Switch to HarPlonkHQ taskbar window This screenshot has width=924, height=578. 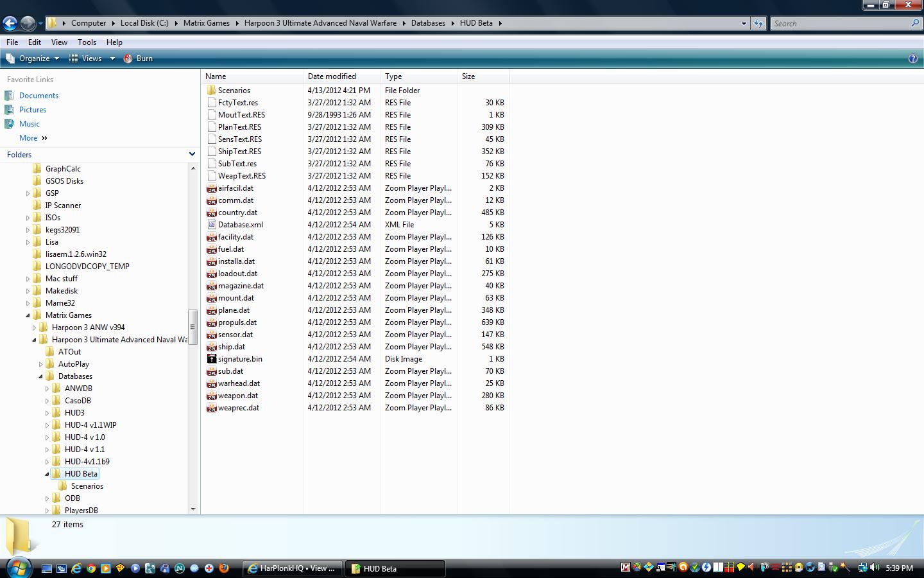(293, 568)
